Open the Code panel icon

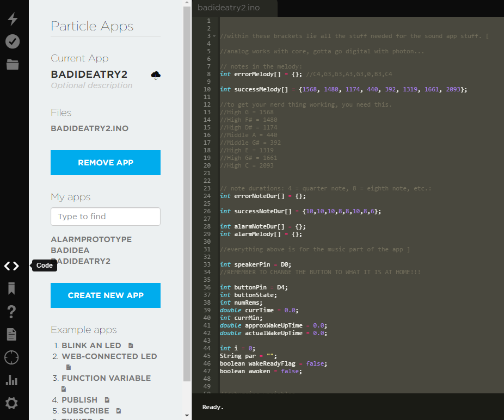pos(11,266)
